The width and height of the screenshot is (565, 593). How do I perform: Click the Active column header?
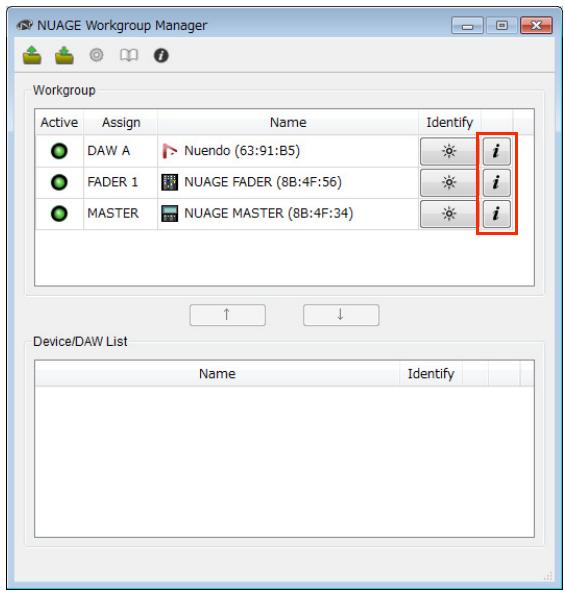[x=59, y=122]
